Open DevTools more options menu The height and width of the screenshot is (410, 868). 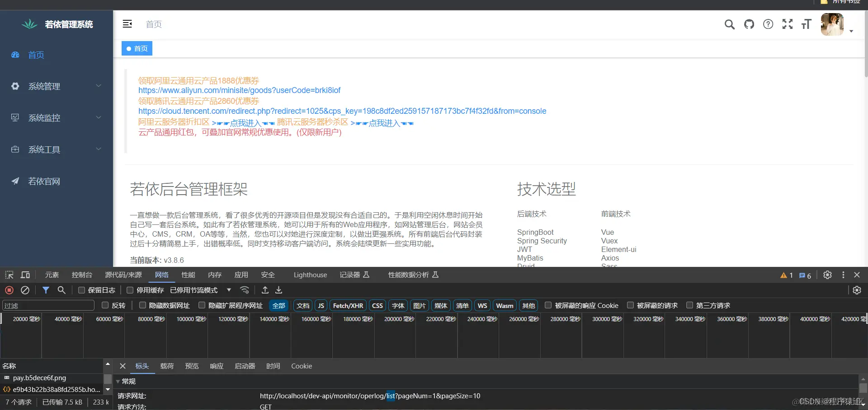[x=843, y=275]
